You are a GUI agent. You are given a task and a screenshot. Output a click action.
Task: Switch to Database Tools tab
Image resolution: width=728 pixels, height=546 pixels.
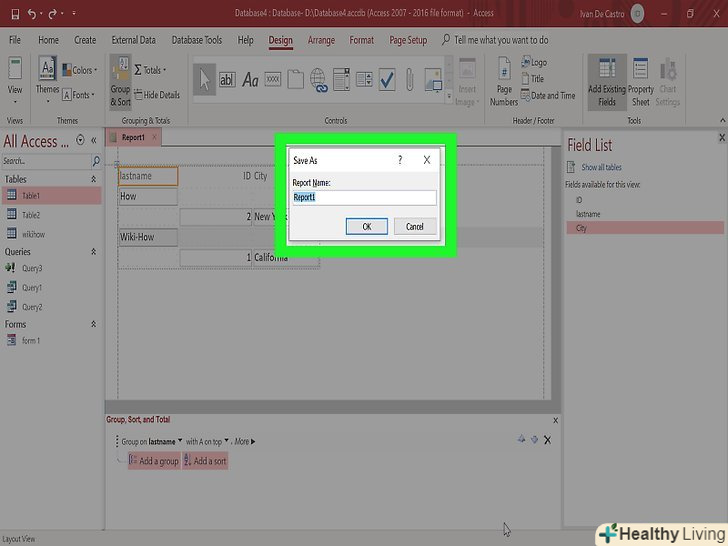pos(197,40)
